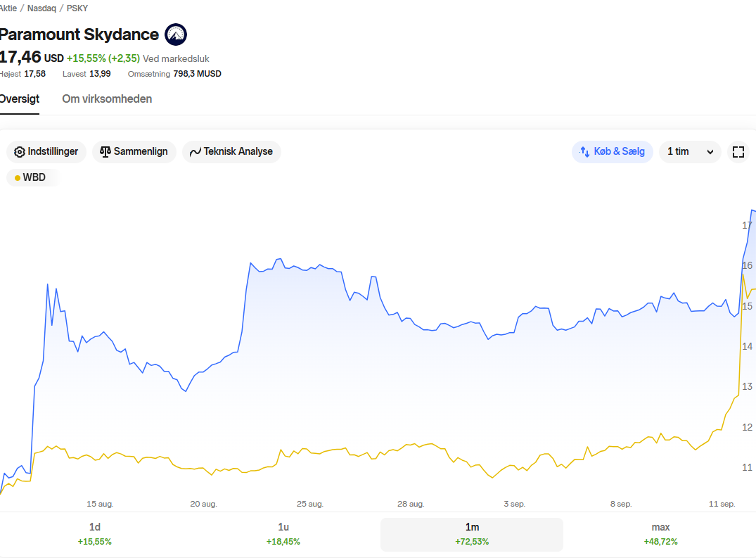Image resolution: width=756 pixels, height=558 pixels.
Task: Click the 3 sep. axis label
Action: pyautogui.click(x=515, y=504)
